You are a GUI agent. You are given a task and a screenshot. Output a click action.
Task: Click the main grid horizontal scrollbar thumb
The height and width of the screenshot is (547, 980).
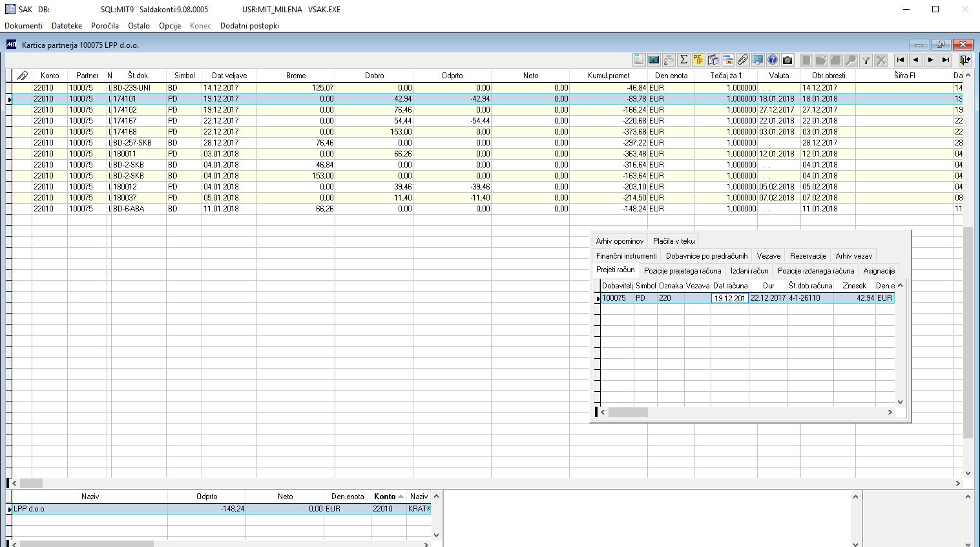click(x=31, y=483)
